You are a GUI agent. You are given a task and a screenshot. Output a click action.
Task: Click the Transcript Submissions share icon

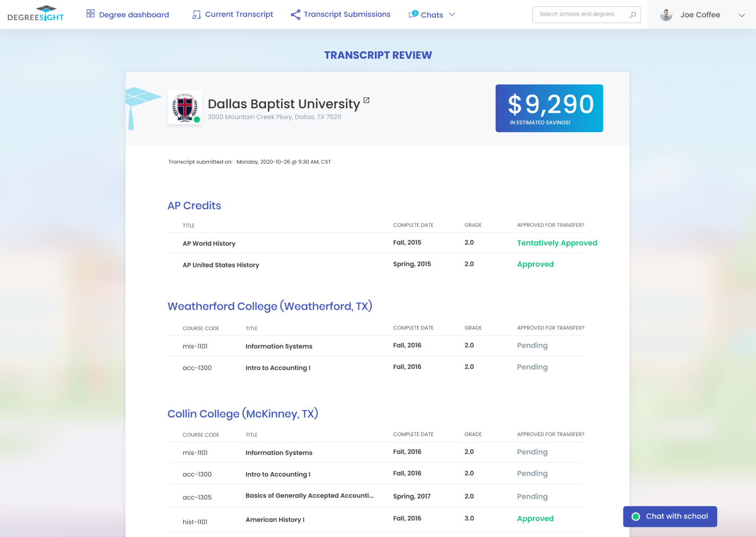pos(295,14)
